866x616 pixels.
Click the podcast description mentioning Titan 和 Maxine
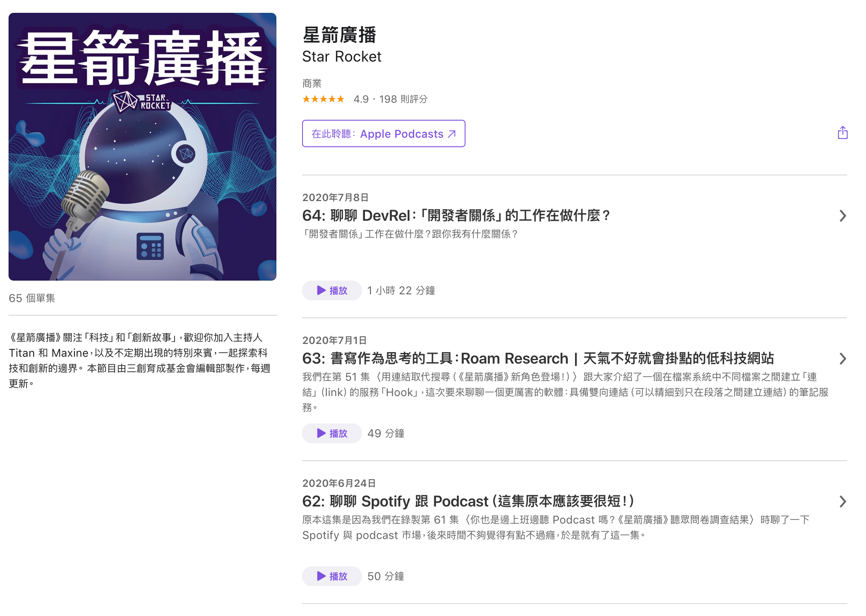pyautogui.click(x=140, y=360)
